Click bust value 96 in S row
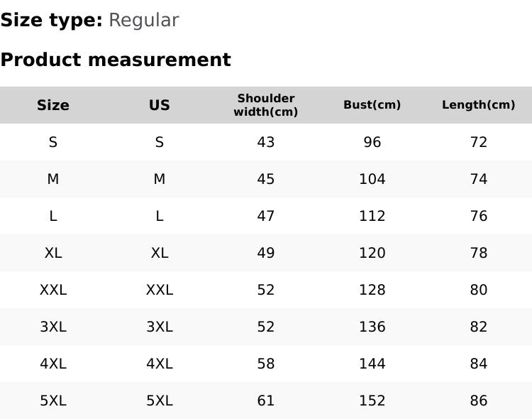Image resolution: width=532 pixels, height=419 pixels. coord(372,142)
